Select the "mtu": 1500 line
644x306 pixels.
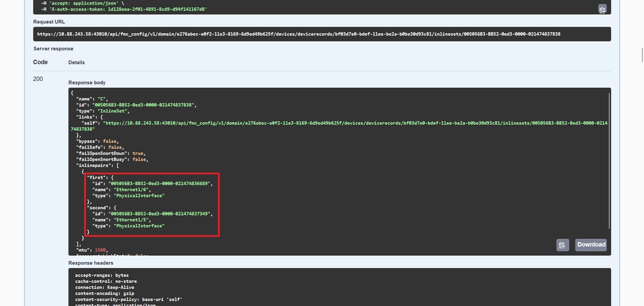[92, 250]
